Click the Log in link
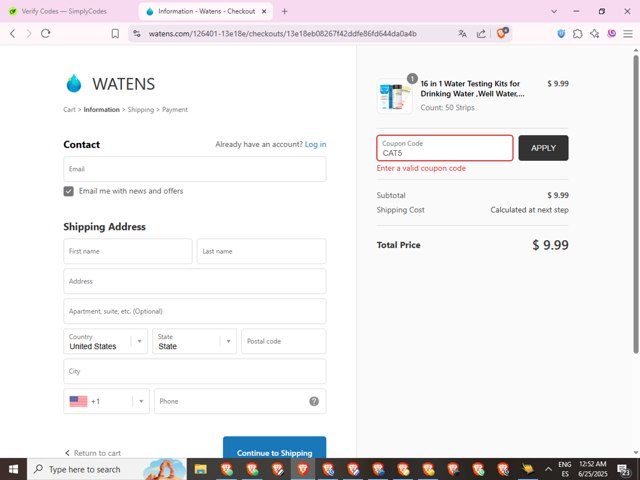This screenshot has width=640, height=480. click(316, 144)
